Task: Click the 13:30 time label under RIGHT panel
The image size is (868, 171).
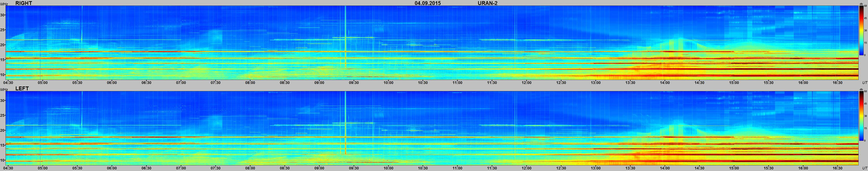Action: (630, 83)
